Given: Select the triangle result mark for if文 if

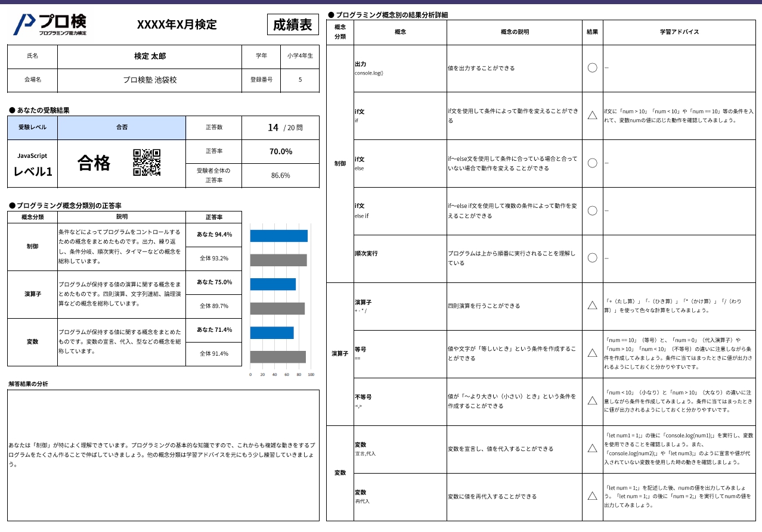Looking at the screenshot, I should [x=592, y=116].
